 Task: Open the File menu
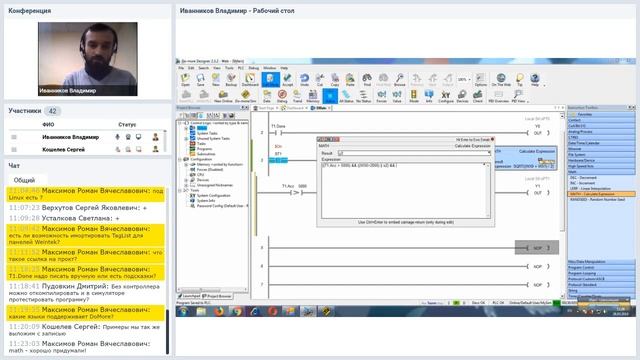click(181, 68)
